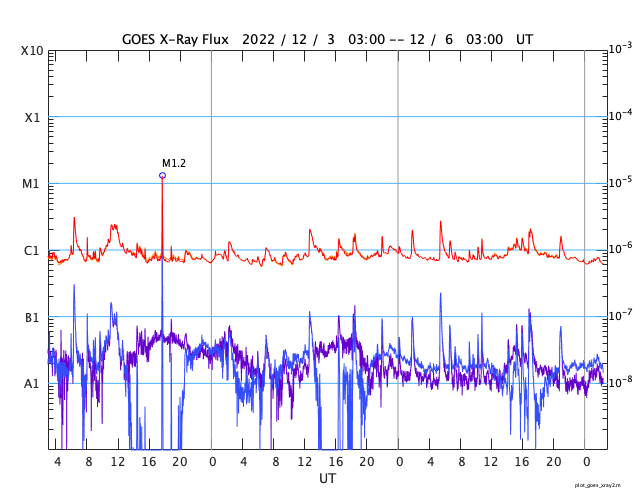Image resolution: width=640 pixels, height=500 pixels.
Task: Click the A1 axis label
Action: pyautogui.click(x=31, y=384)
